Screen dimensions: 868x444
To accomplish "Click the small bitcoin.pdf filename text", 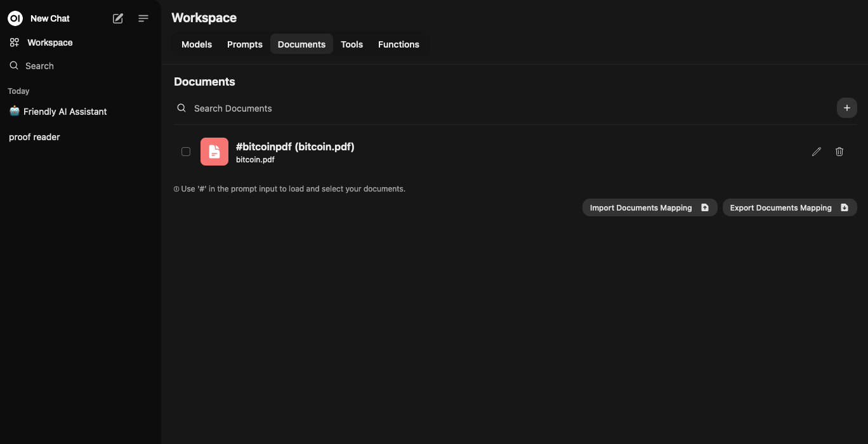I will (255, 160).
